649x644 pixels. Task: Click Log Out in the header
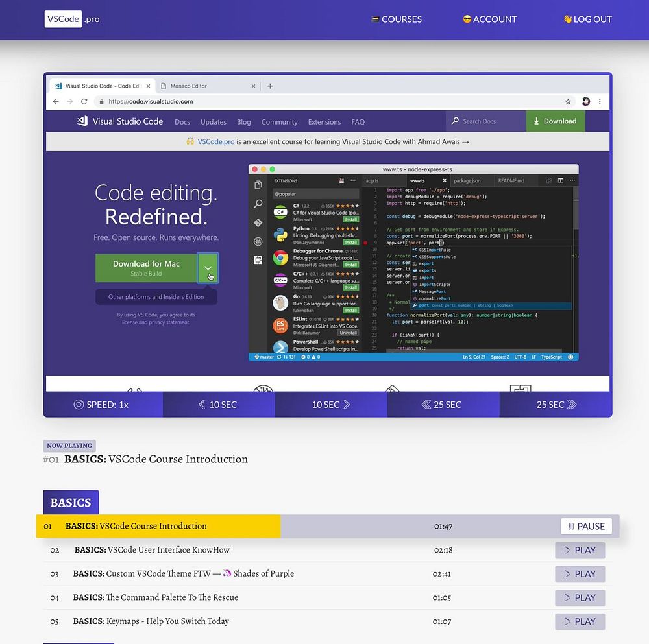587,19
